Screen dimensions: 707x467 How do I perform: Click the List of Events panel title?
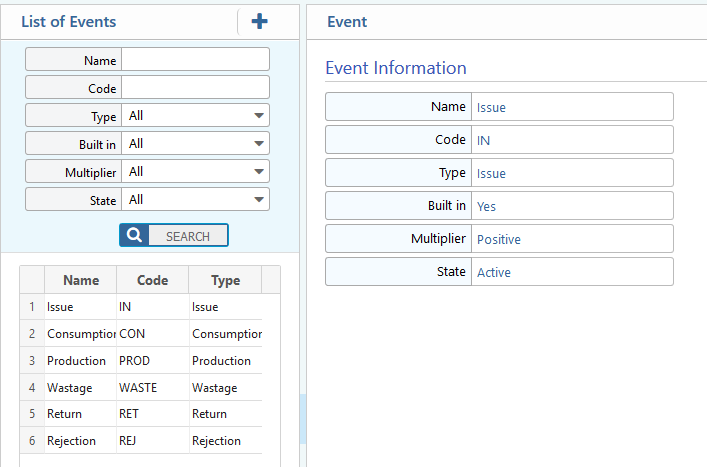(69, 22)
